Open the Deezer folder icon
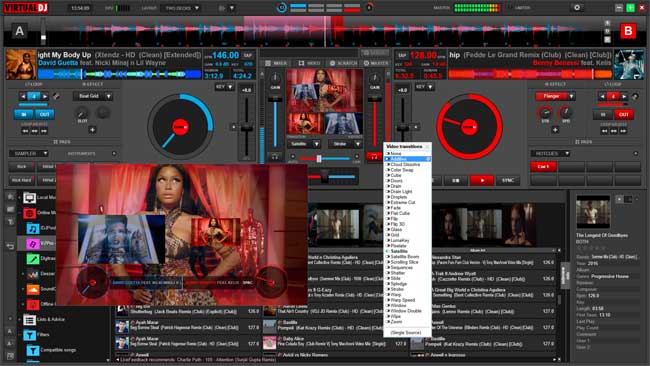Image resolution: width=650 pixels, height=366 pixels. (x=33, y=274)
